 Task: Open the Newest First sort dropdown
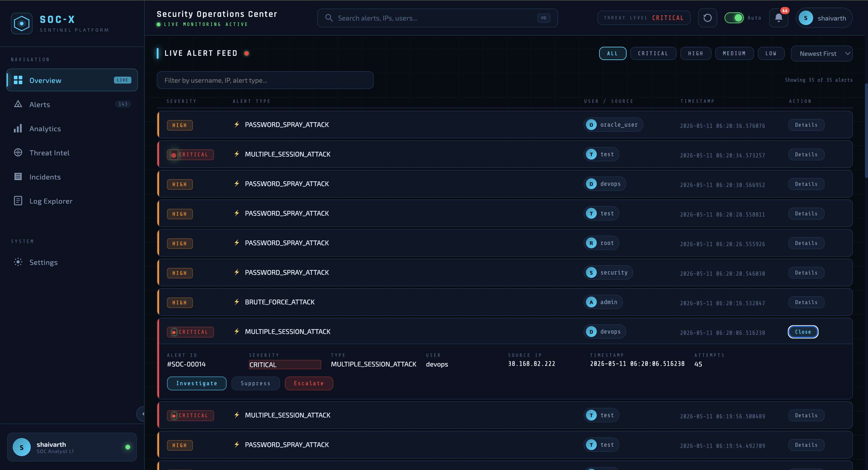(822, 54)
